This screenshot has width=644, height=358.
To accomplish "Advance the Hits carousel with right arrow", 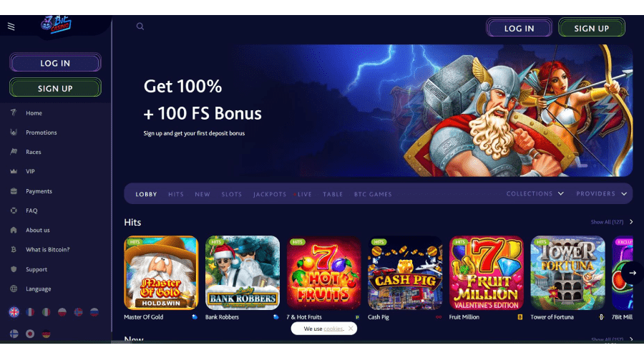I will tap(633, 273).
